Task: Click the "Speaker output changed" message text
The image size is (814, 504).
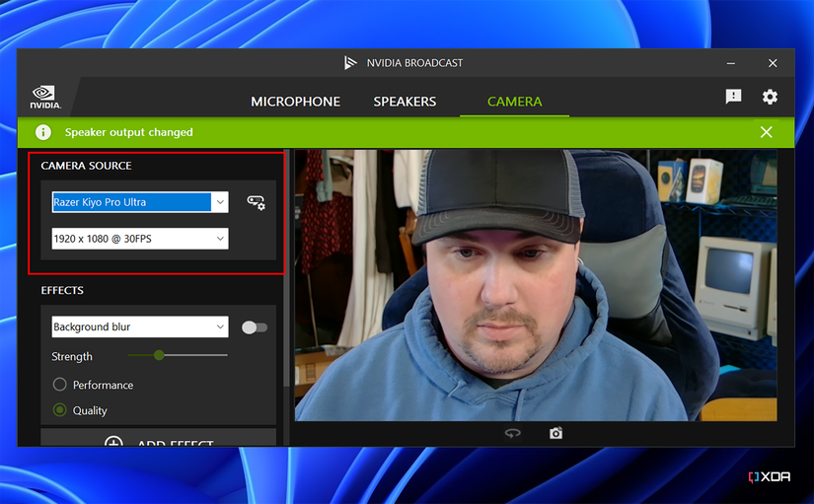Action: tap(128, 132)
